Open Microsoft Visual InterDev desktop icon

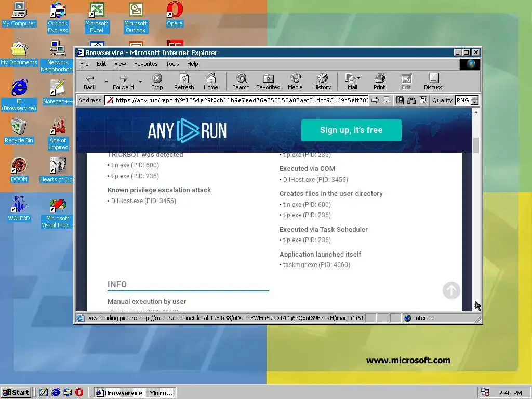pyautogui.click(x=58, y=212)
